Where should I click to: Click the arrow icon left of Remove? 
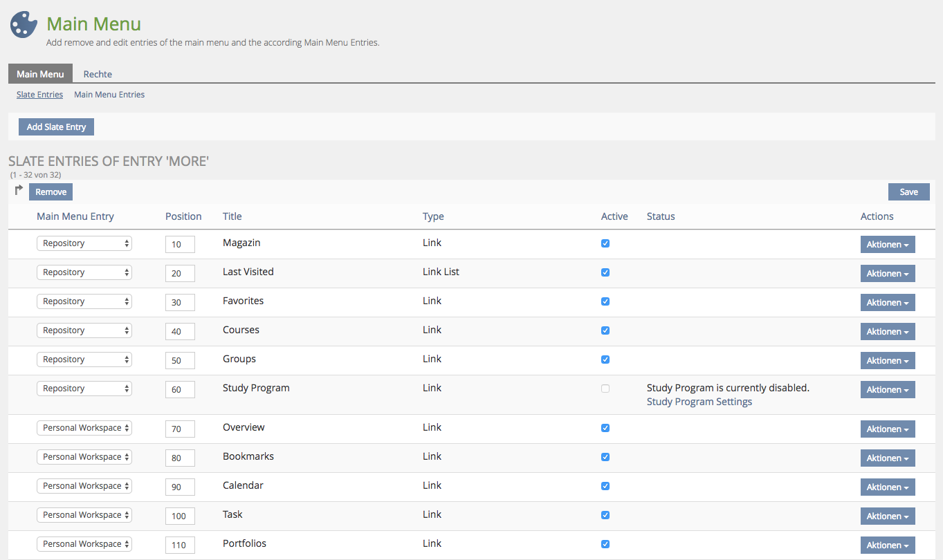tap(19, 190)
